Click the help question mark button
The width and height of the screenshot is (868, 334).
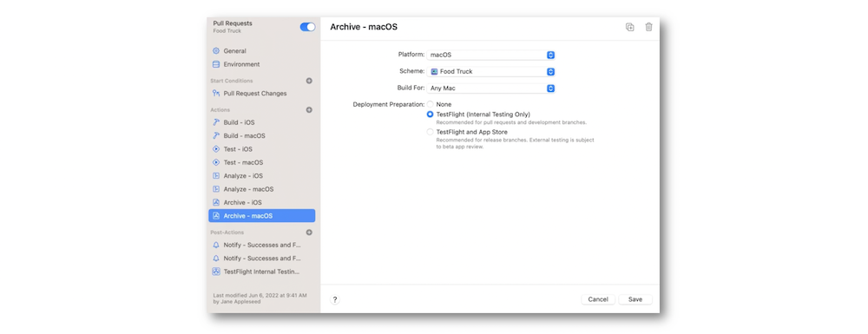pyautogui.click(x=335, y=299)
